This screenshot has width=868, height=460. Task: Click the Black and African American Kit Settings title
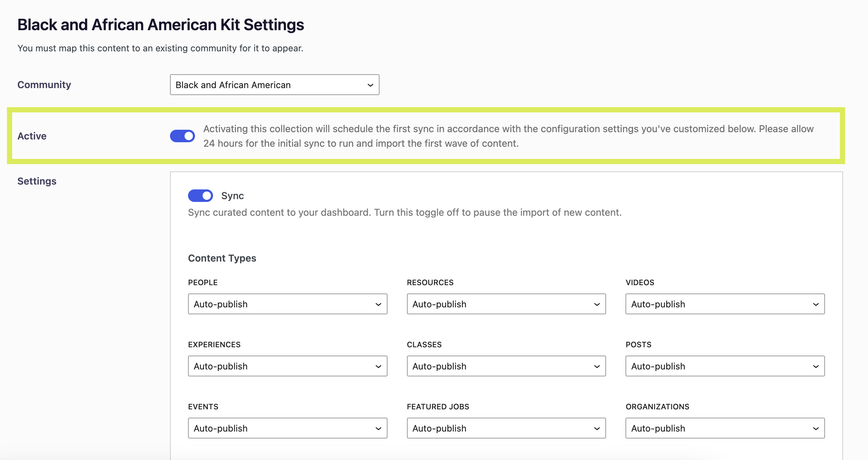pyautogui.click(x=161, y=25)
